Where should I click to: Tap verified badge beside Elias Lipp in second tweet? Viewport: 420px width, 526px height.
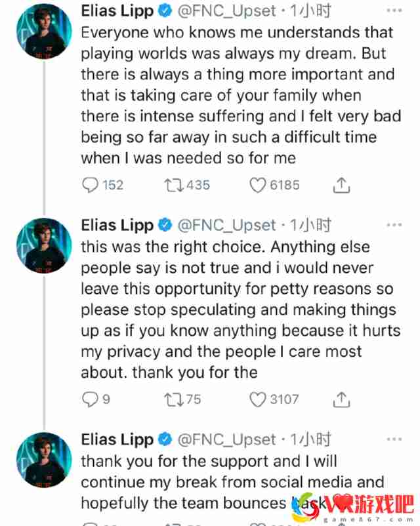165,225
